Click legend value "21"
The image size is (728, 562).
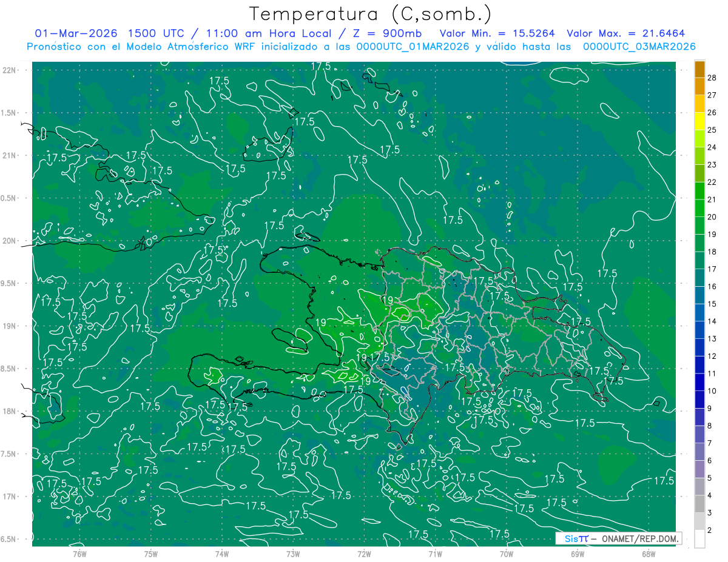click(713, 199)
